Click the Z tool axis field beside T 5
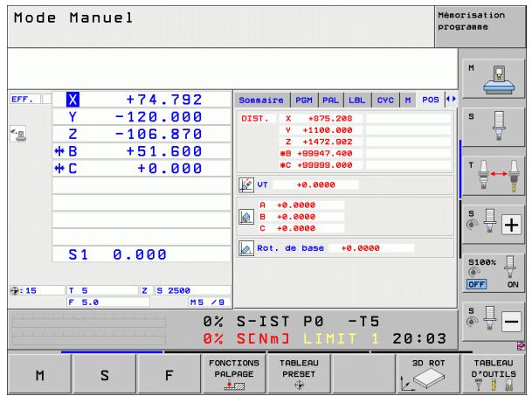The image size is (532, 396). point(144,291)
